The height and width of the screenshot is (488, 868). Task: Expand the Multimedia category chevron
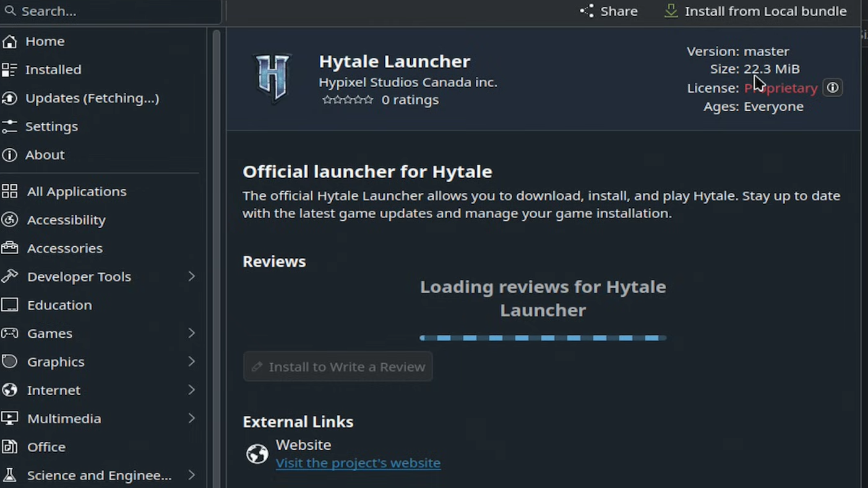click(192, 419)
